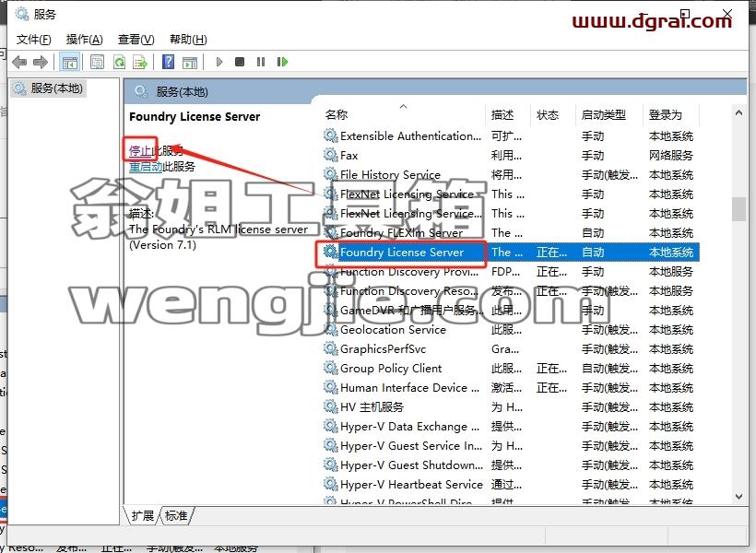Click Gra... description of GraphicsPerfSvc

[505, 348]
